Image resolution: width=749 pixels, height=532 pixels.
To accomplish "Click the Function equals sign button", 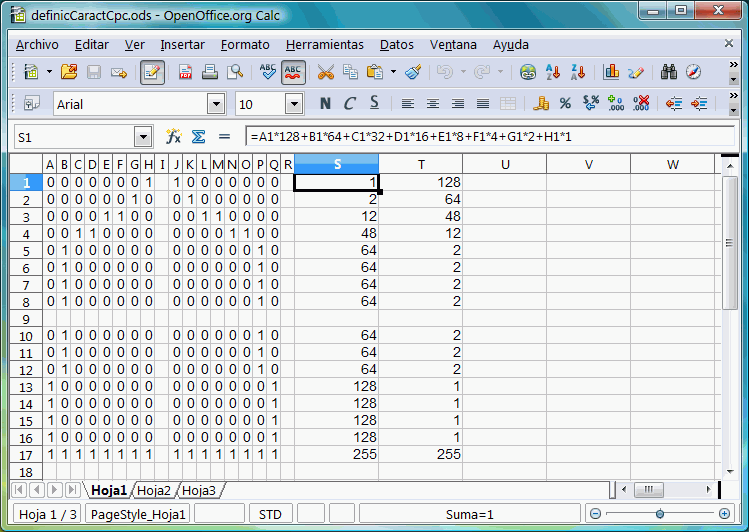I will click(224, 137).
